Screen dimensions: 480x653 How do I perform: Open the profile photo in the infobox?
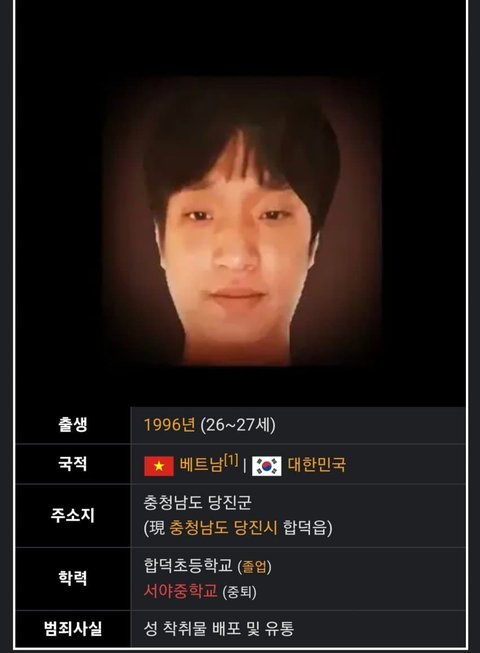241,221
